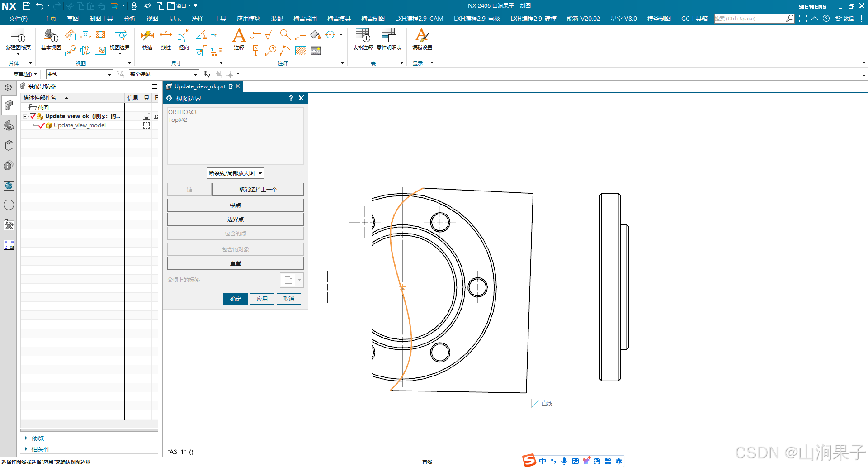This screenshot has height=467, width=868.
Task: Select ORTHO@3 in the view list
Action: 183,112
